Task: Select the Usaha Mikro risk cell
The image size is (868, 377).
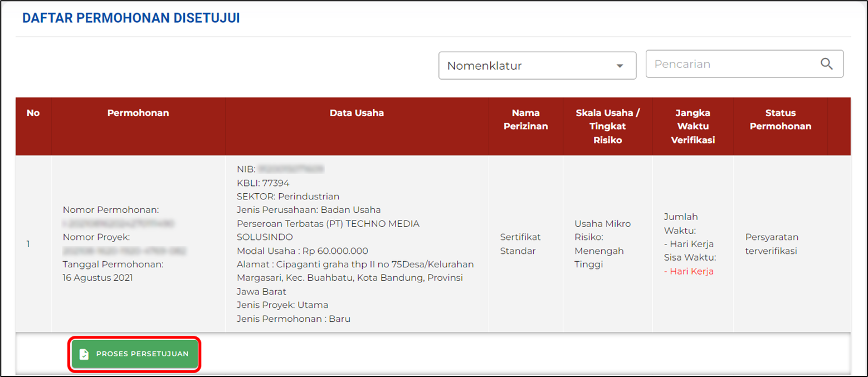Action: (x=602, y=224)
